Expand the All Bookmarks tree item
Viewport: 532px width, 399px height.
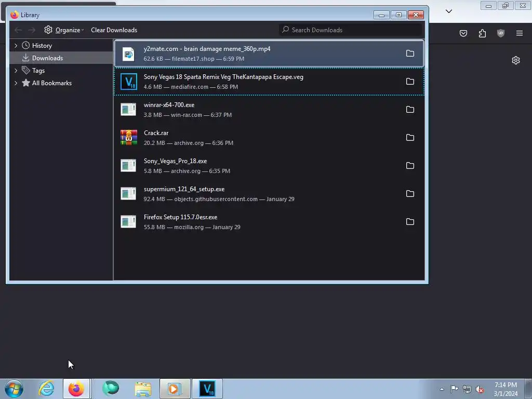coord(16,83)
